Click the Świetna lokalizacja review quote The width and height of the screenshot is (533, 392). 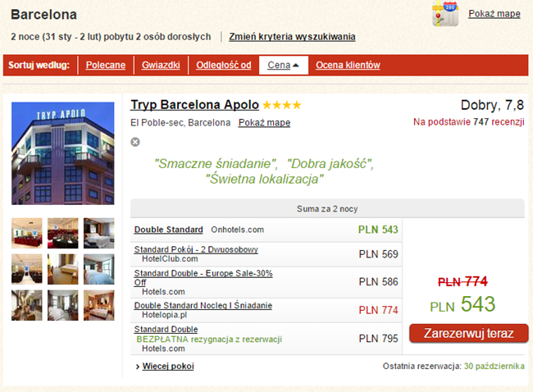[x=265, y=179]
